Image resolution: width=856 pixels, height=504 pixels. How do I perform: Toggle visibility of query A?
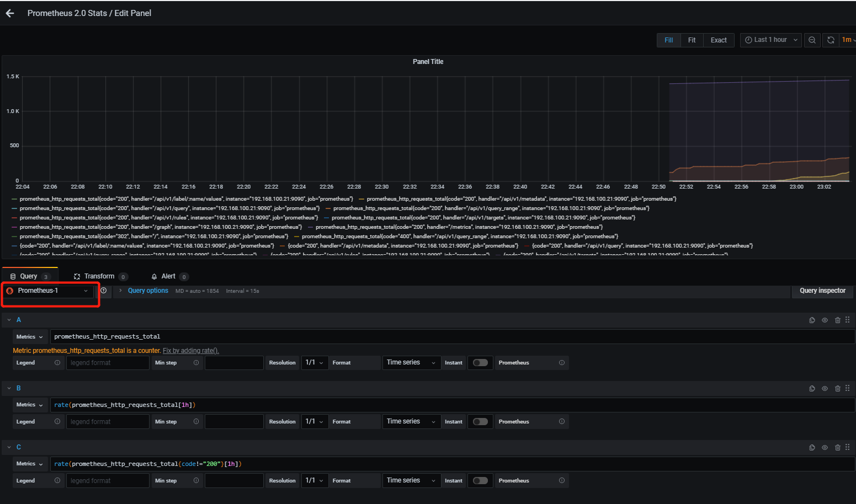[x=825, y=320]
